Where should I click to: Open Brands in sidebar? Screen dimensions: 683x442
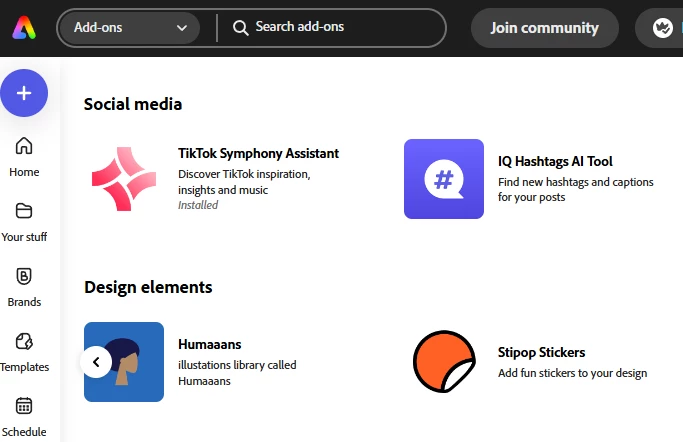(24, 287)
